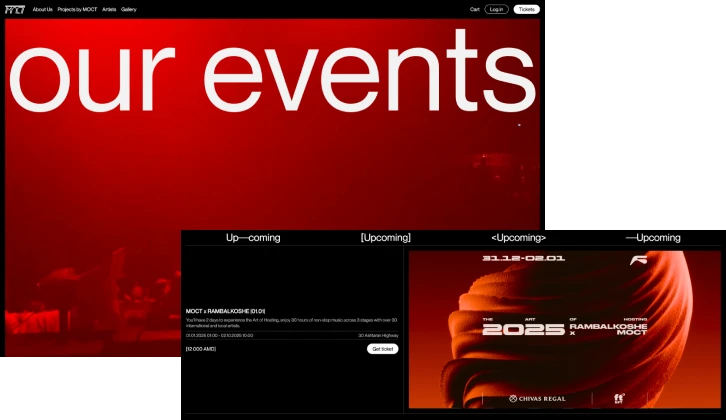
Task: Click the MOCT logo in the navbar
Action: 15,9
